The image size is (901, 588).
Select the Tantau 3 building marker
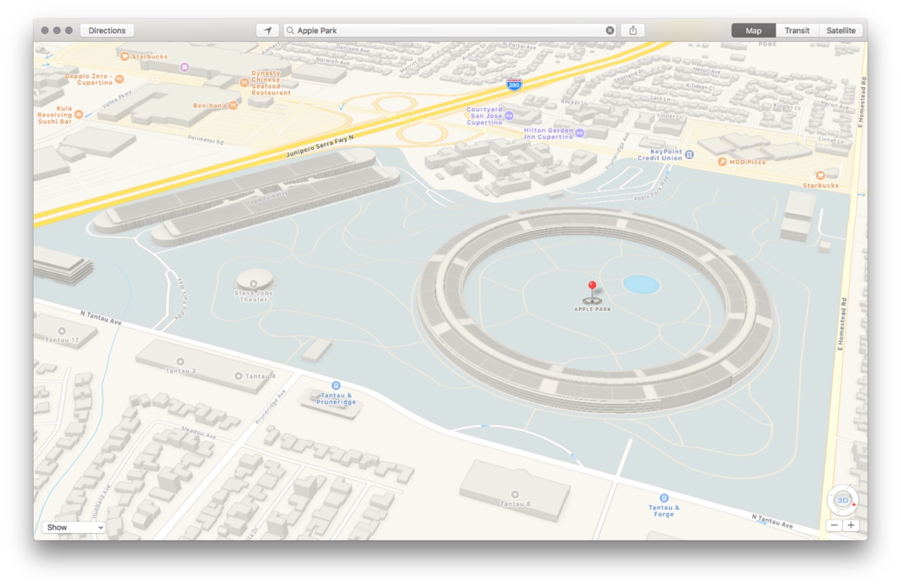(x=180, y=361)
